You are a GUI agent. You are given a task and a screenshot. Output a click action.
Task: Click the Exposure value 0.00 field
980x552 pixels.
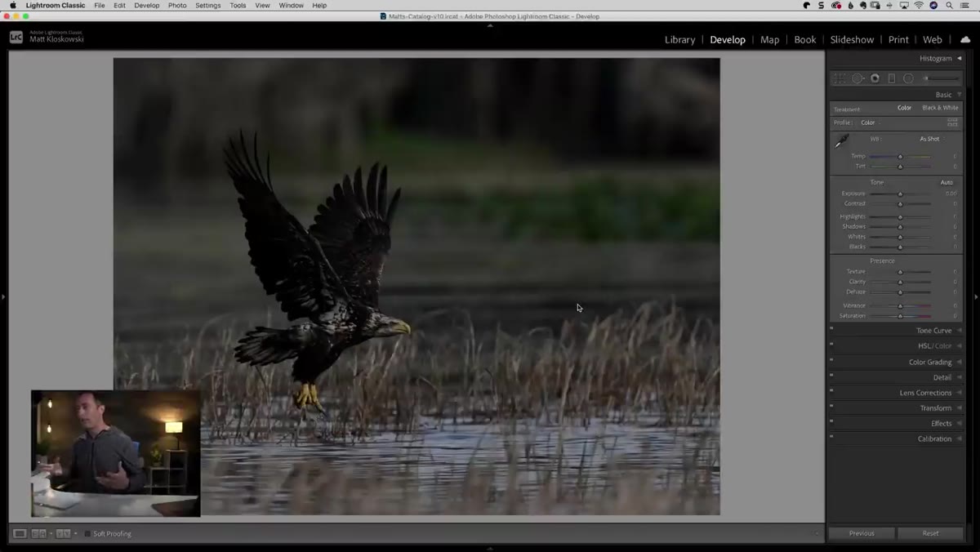point(951,194)
